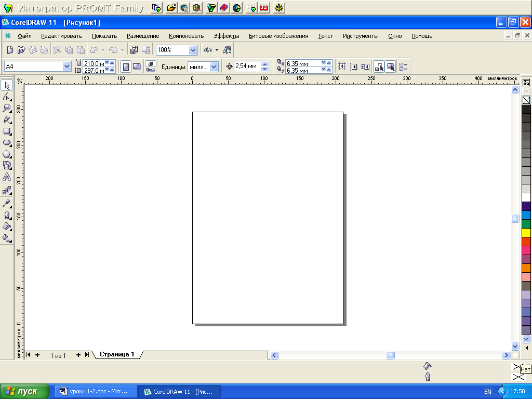Click the fill indicator in status bar
Image resolution: width=532 pixels, height=399 pixels.
point(428,366)
